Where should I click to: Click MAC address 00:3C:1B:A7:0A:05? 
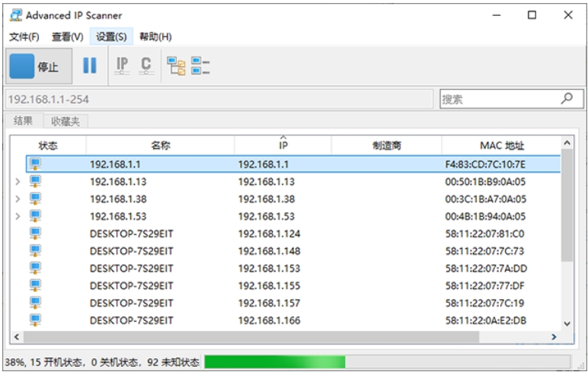point(486,199)
